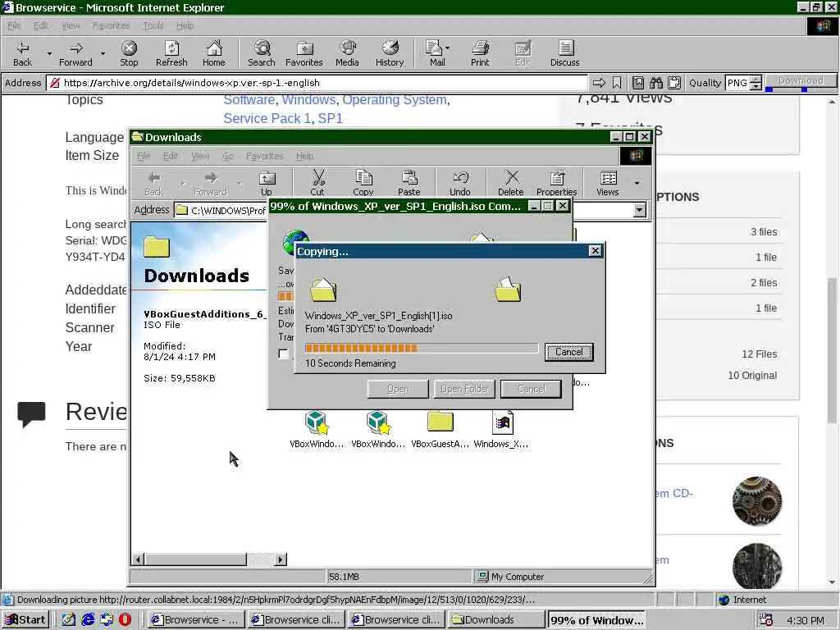Click Cut in Downloads window toolbar
Image resolution: width=840 pixels, height=630 pixels.
coord(317,183)
